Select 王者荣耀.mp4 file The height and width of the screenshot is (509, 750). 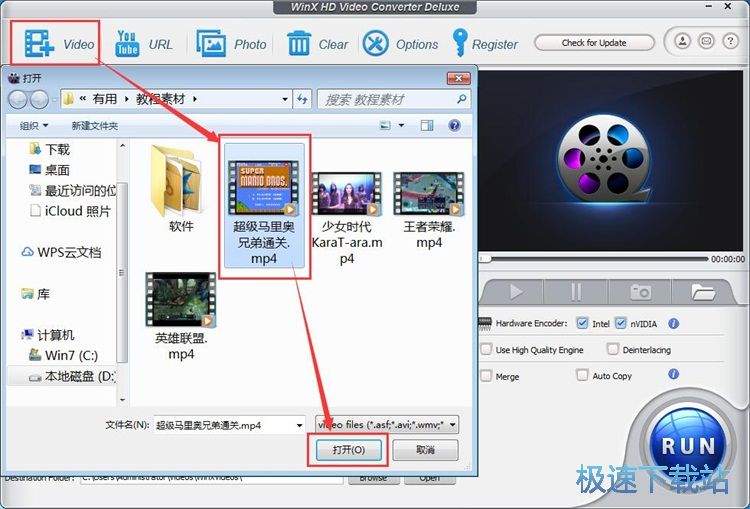[x=429, y=210]
